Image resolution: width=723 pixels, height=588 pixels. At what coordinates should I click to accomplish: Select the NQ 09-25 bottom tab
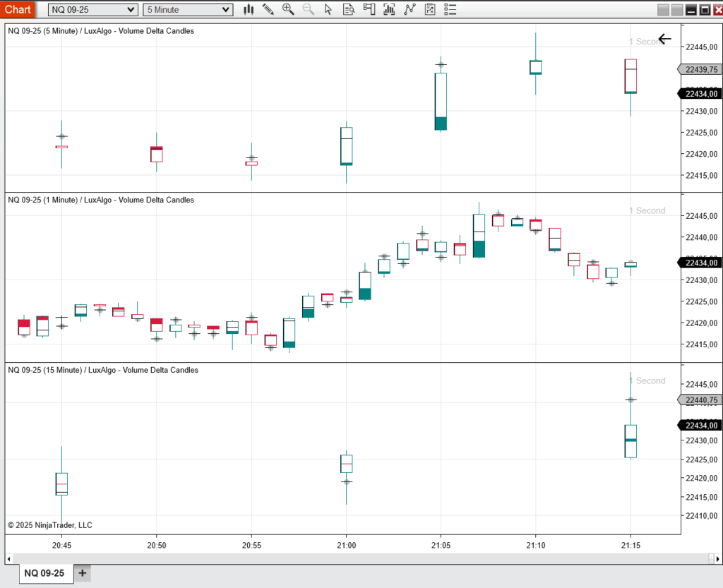pyautogui.click(x=44, y=572)
